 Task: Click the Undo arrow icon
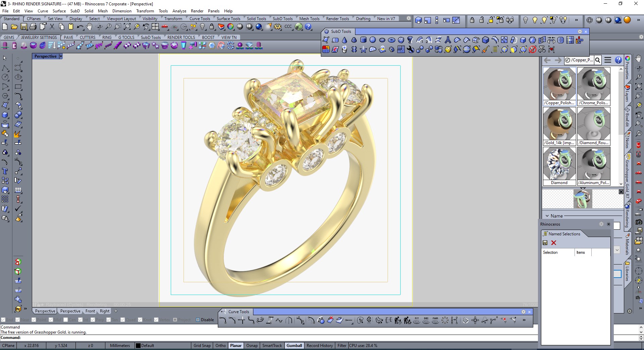click(80, 27)
